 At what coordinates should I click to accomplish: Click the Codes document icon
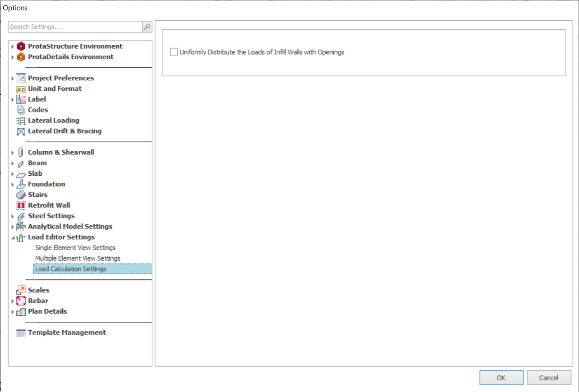tap(21, 110)
